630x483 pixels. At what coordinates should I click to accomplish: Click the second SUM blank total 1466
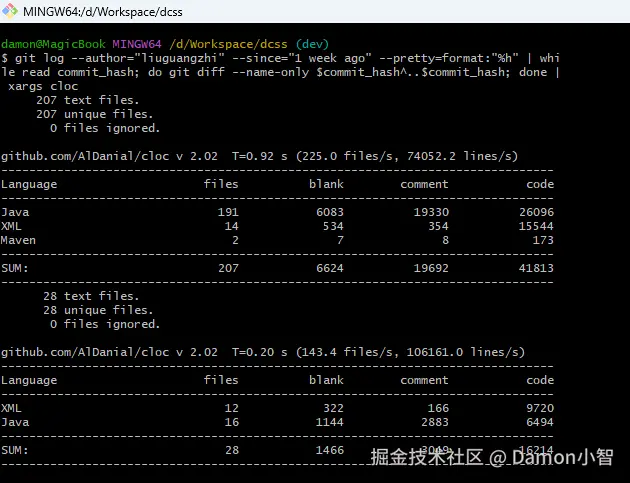coord(330,450)
